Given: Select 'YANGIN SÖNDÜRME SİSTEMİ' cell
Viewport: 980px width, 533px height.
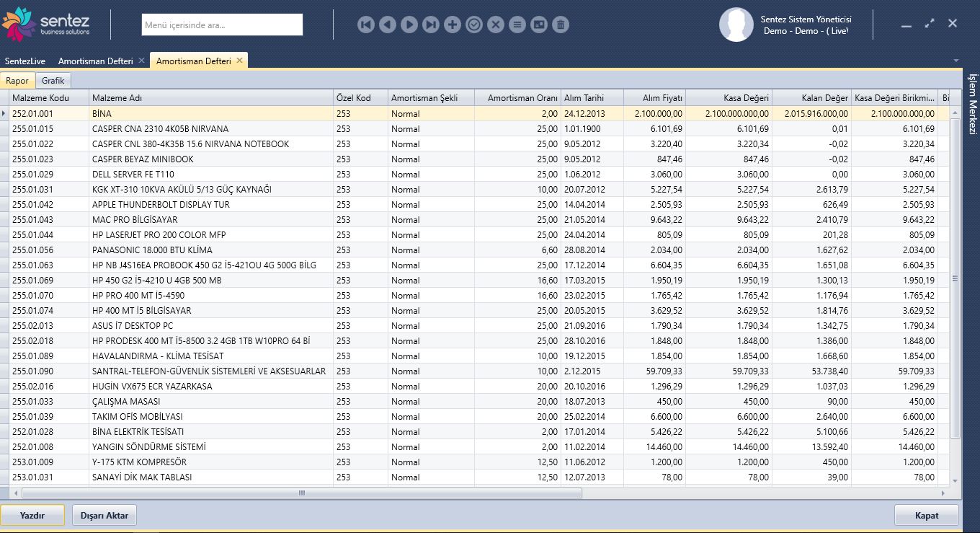Looking at the screenshot, I should pos(211,446).
